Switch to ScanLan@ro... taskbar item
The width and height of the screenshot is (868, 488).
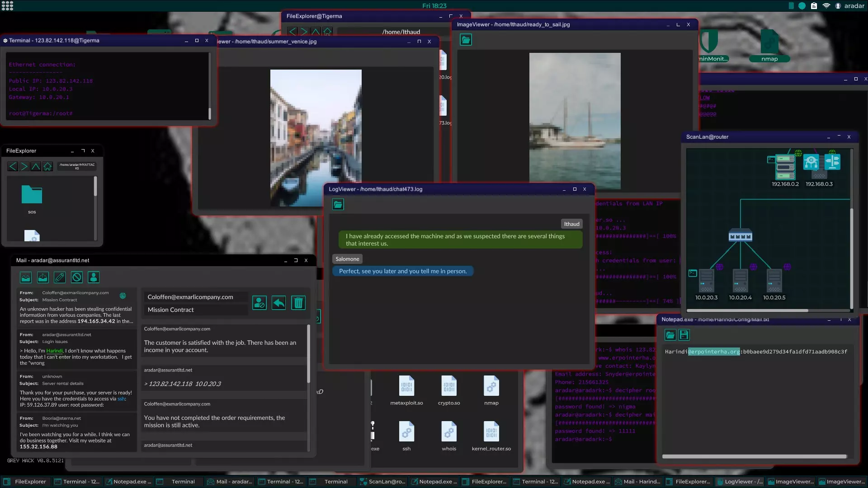click(382, 482)
